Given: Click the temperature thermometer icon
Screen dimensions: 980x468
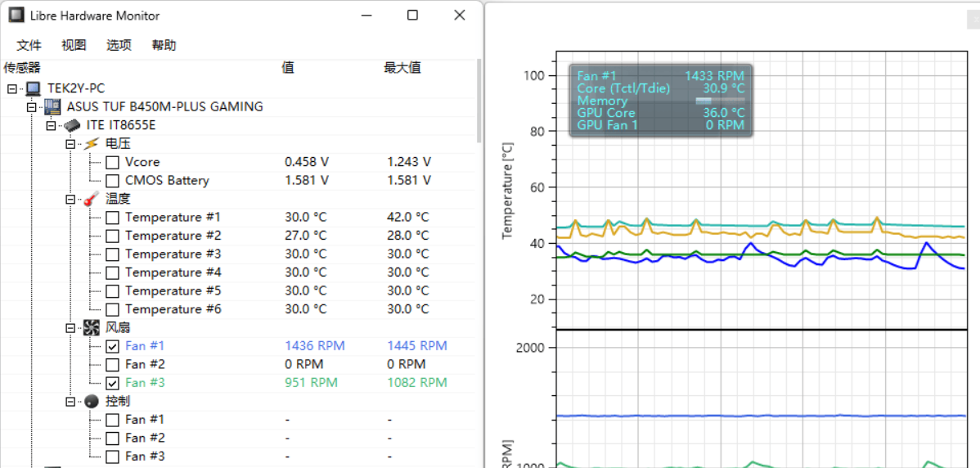Looking at the screenshot, I should 92,199.
